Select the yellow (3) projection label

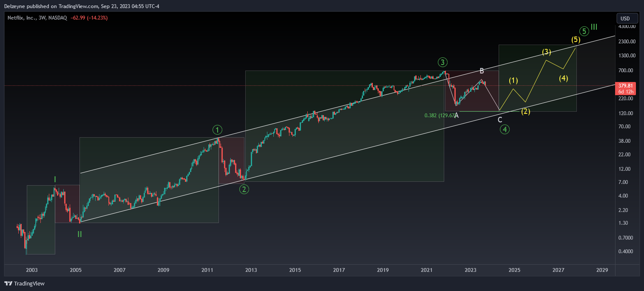547,52
